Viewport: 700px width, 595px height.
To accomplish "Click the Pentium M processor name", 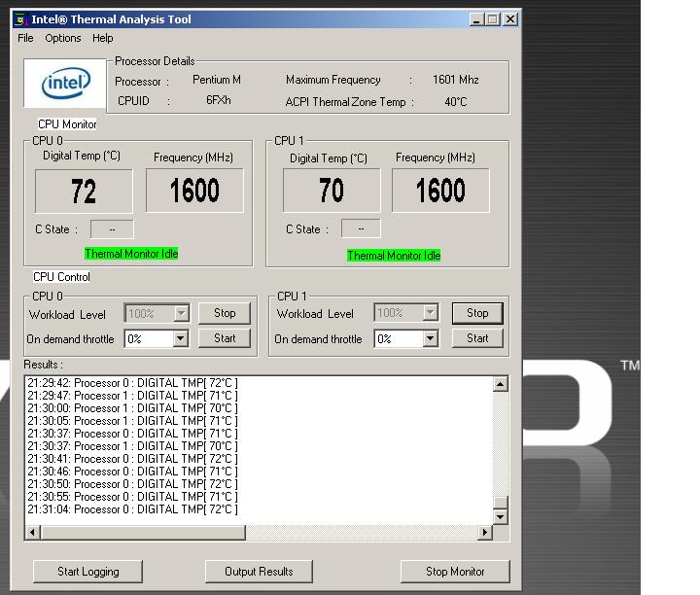I will (217, 80).
